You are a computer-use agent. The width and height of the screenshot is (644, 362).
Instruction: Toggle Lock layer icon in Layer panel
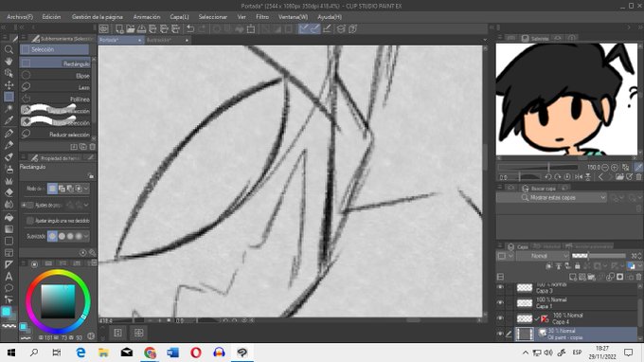[577, 266]
